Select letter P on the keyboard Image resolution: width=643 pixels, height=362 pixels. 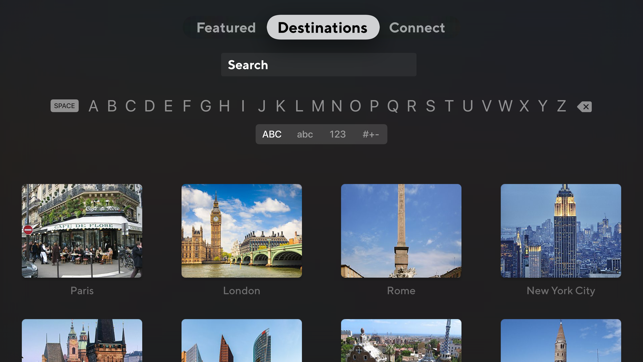(374, 106)
